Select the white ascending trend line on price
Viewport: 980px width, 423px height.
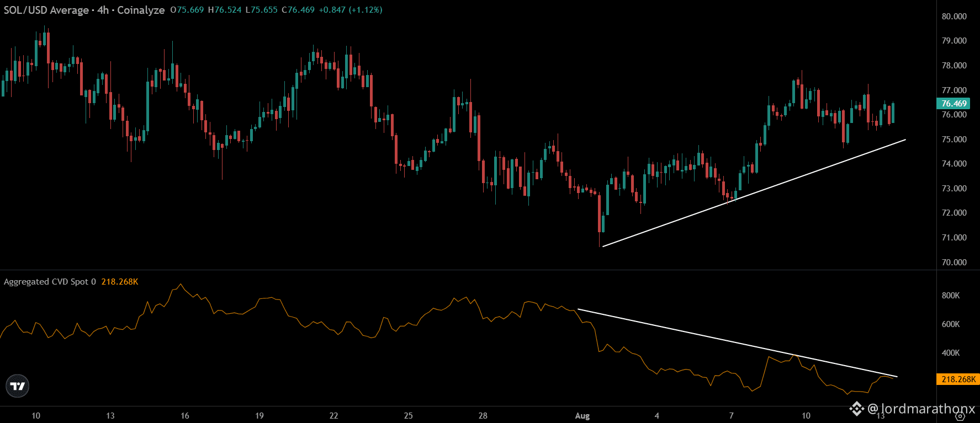[x=754, y=193]
